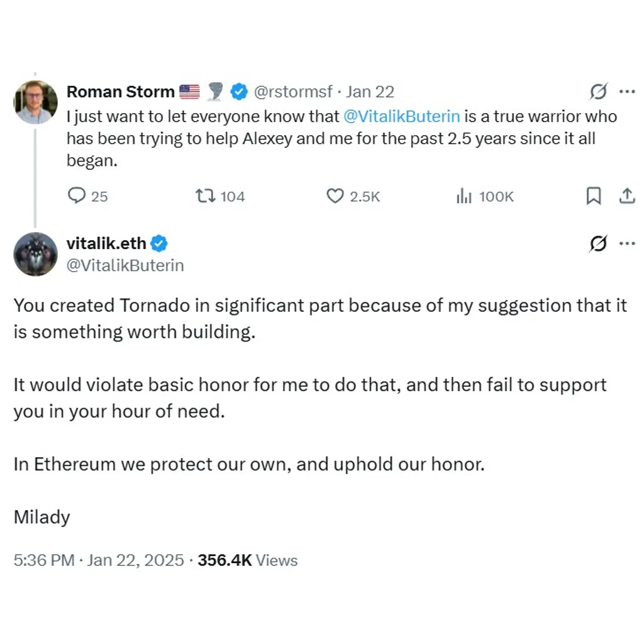Viewport: 644px width, 644px height.
Task: Open Roman Storm's profile picture
Action: (36, 103)
